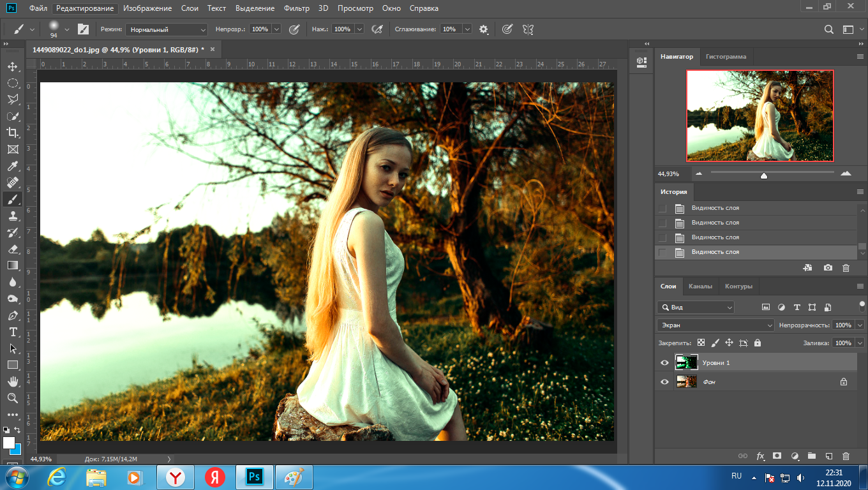Open layer filter type dropdown Вид
This screenshot has height=490, width=868.
tap(696, 307)
